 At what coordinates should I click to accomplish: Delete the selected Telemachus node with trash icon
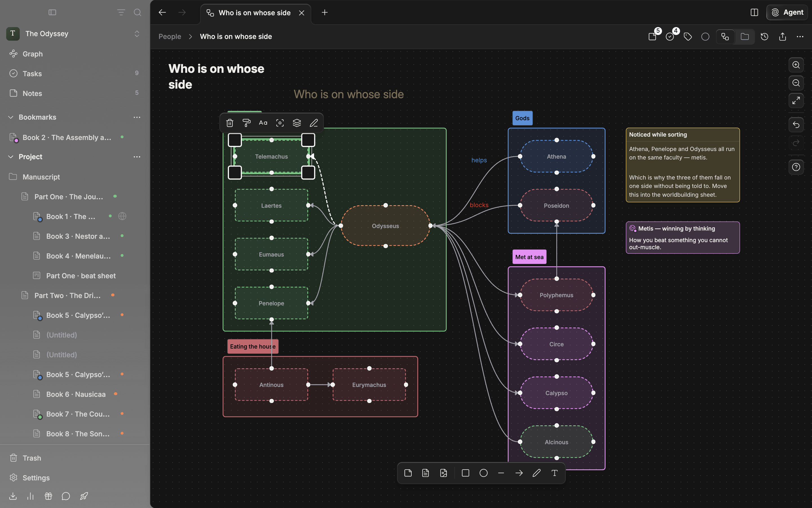click(x=230, y=123)
